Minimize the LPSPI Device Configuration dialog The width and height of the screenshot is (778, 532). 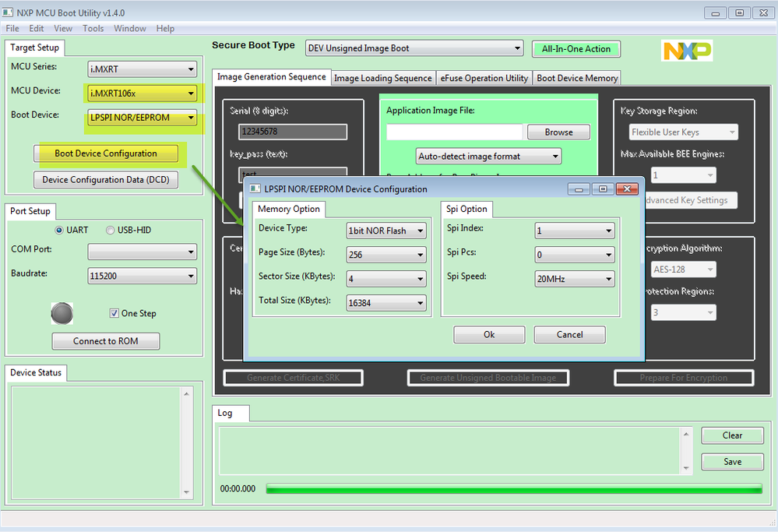point(579,189)
